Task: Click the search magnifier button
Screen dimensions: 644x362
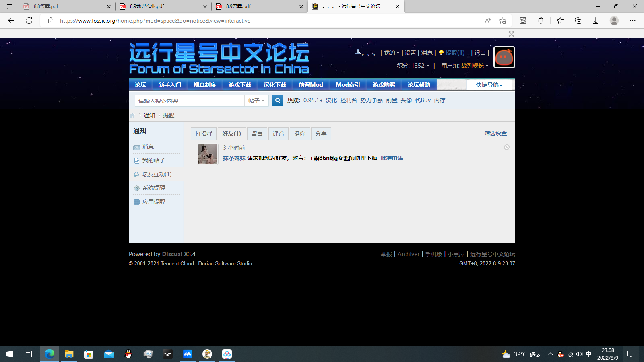Action: 277,100
